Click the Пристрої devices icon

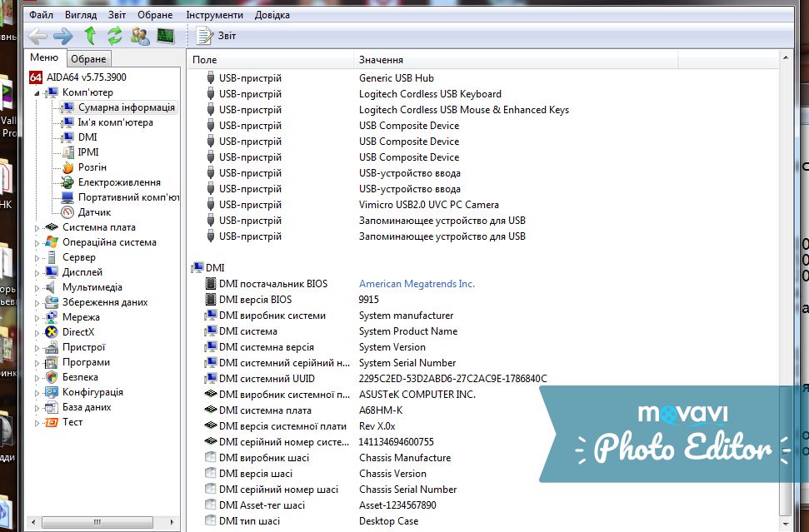(52, 347)
